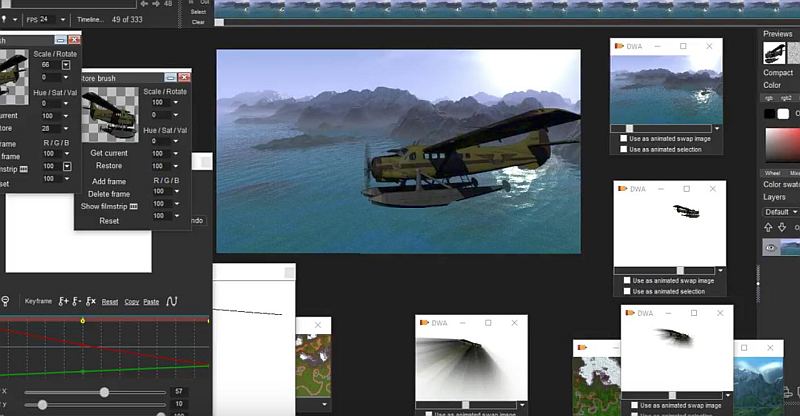Enable 'Use as animated swap image' in top DWA window
This screenshot has width=800, height=416.
tap(624, 139)
